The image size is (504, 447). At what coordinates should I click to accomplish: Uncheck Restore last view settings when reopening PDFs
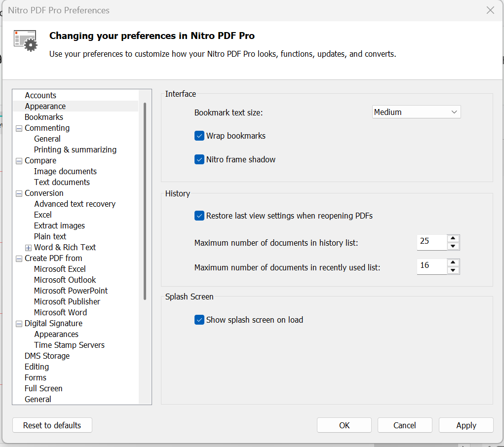coord(199,216)
